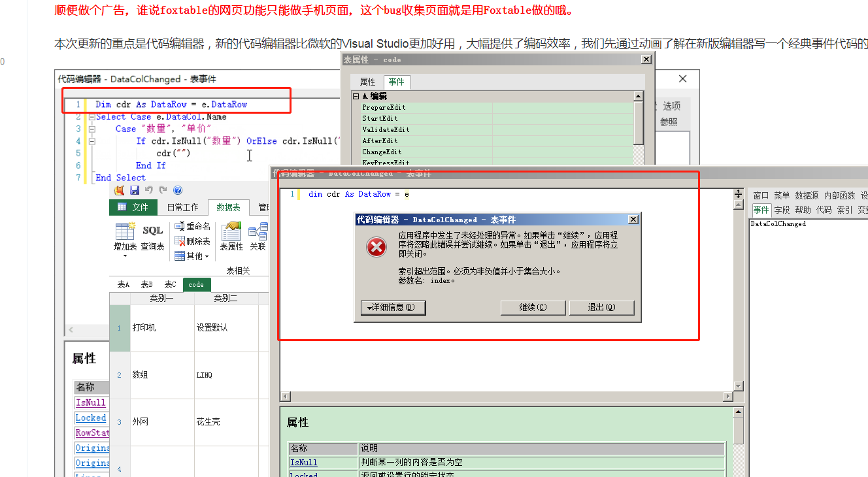Open the IsNull link in right green properties table
Screen dimensions: 868x477
click(303, 462)
